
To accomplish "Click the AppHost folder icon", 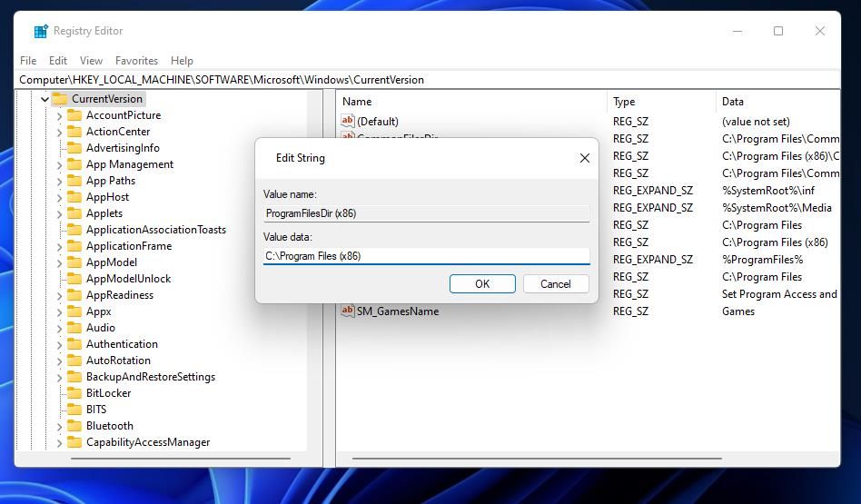I will pos(74,197).
